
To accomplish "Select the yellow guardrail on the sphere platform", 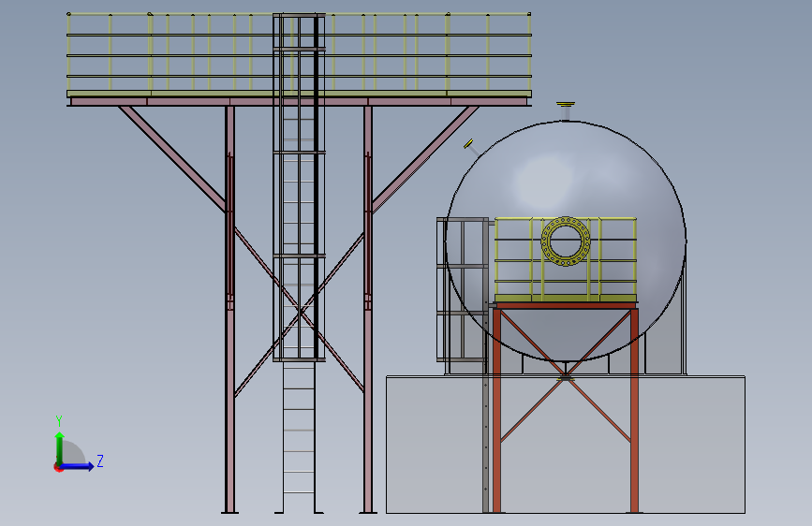I will (x=566, y=259).
